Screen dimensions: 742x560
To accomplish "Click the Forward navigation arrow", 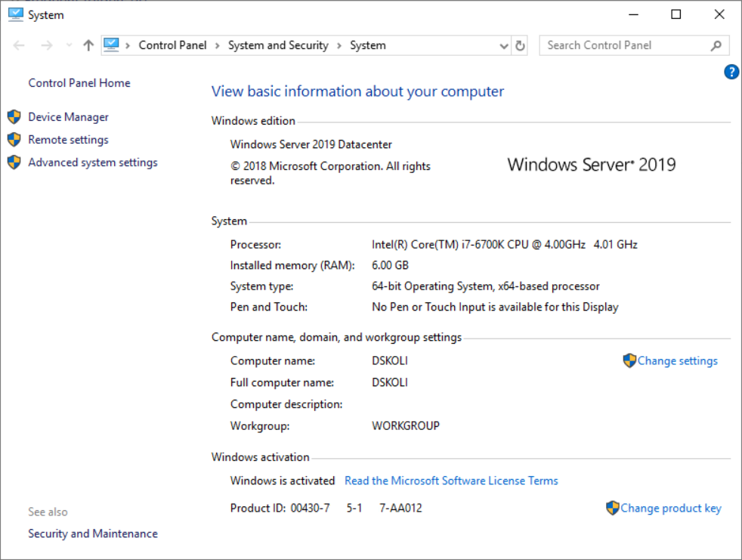I will pos(46,45).
